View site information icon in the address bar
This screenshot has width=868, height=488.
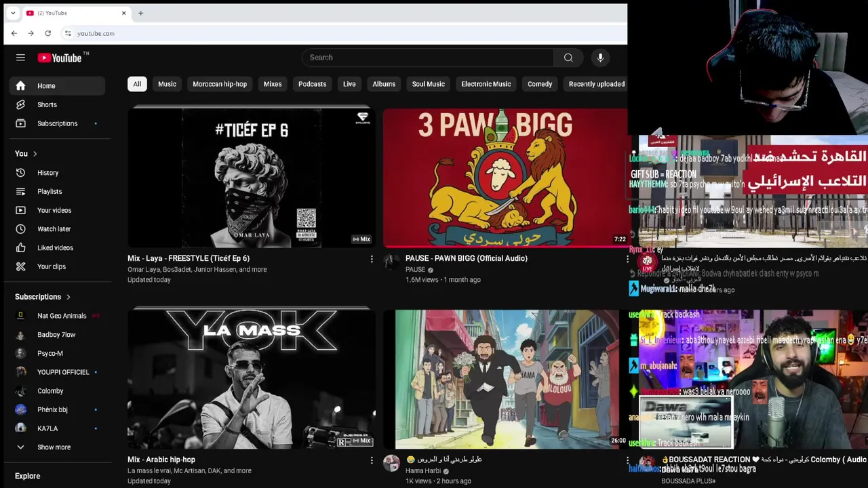tap(68, 33)
